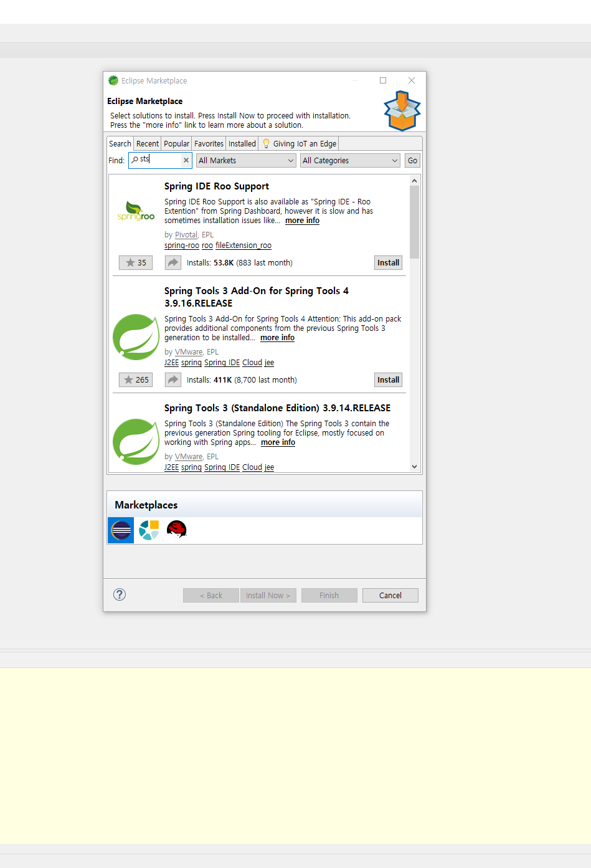The image size is (591, 868).
Task: Open VMware link under Standalone Edition
Action: (189, 457)
